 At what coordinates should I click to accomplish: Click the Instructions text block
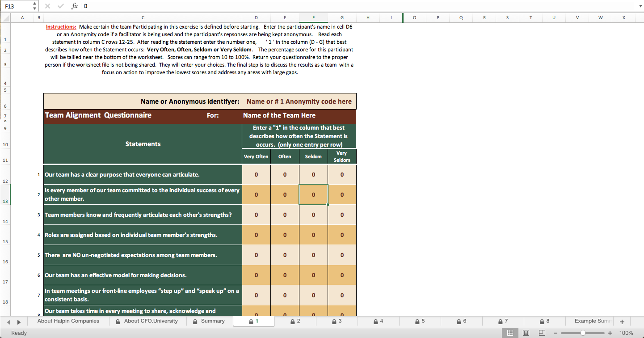click(199, 50)
